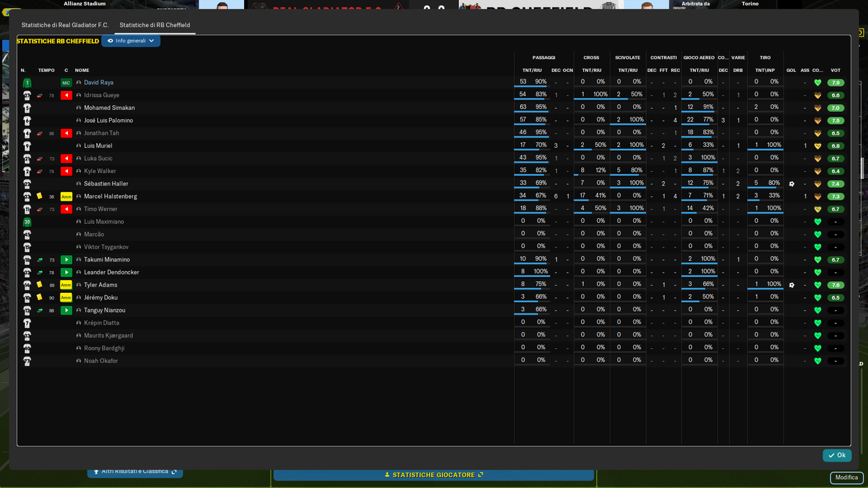Click the shirt icon in Mohamed Simakan's row
The height and width of the screenshot is (488, 868).
[x=27, y=108]
